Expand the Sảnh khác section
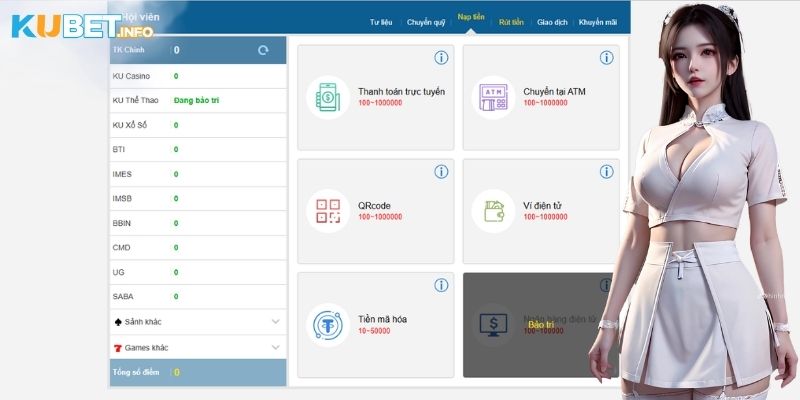 click(275, 322)
